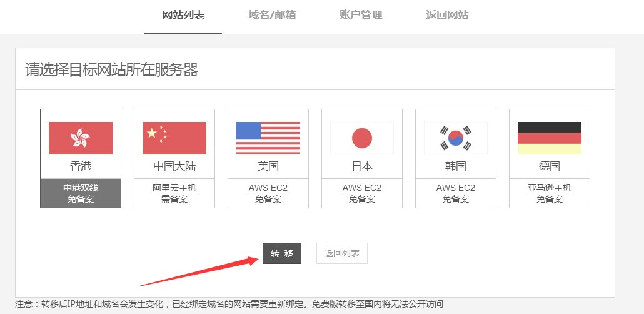
Task: Click the 请选择目标网站所在服务器 heading
Action: coord(112,69)
